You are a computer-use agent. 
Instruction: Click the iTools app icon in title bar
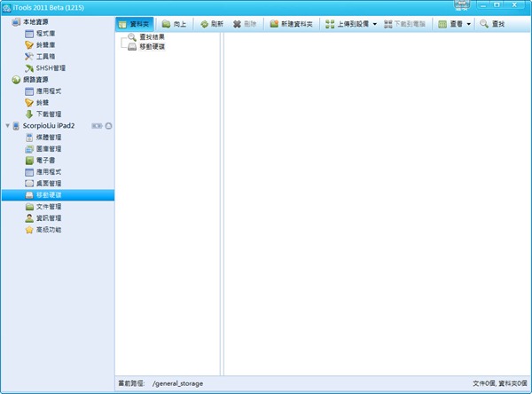(x=6, y=8)
